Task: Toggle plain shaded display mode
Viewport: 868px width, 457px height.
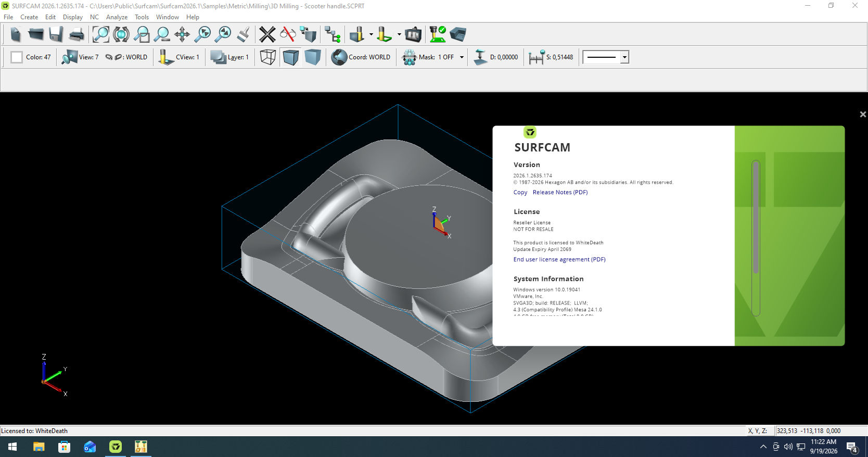Action: pos(312,57)
